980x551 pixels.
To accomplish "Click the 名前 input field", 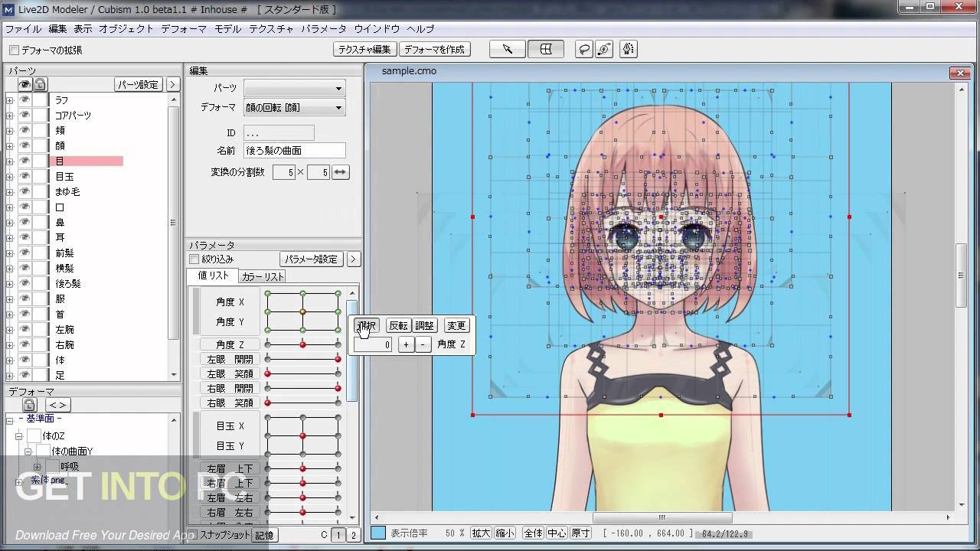I will (x=294, y=151).
